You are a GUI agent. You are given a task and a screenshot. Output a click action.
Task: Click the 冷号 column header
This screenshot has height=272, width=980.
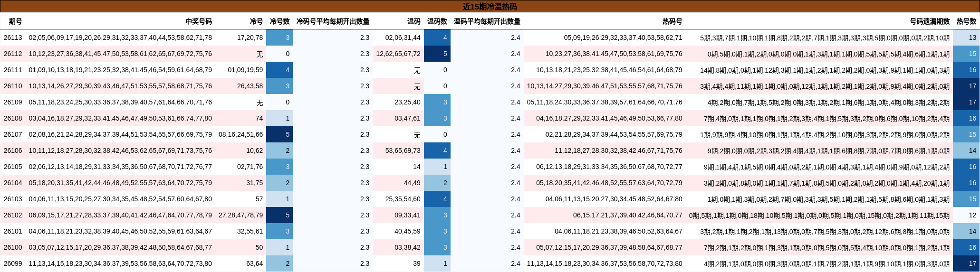click(256, 21)
